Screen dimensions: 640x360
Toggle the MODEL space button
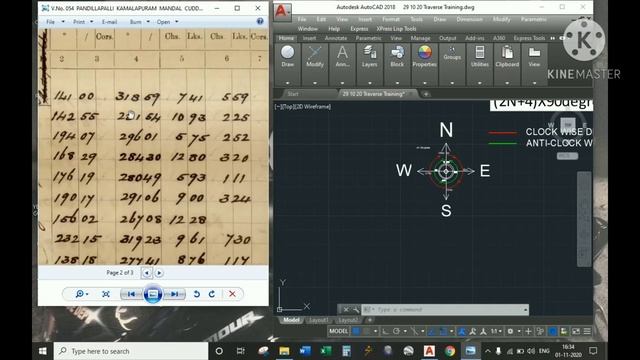[338, 331]
